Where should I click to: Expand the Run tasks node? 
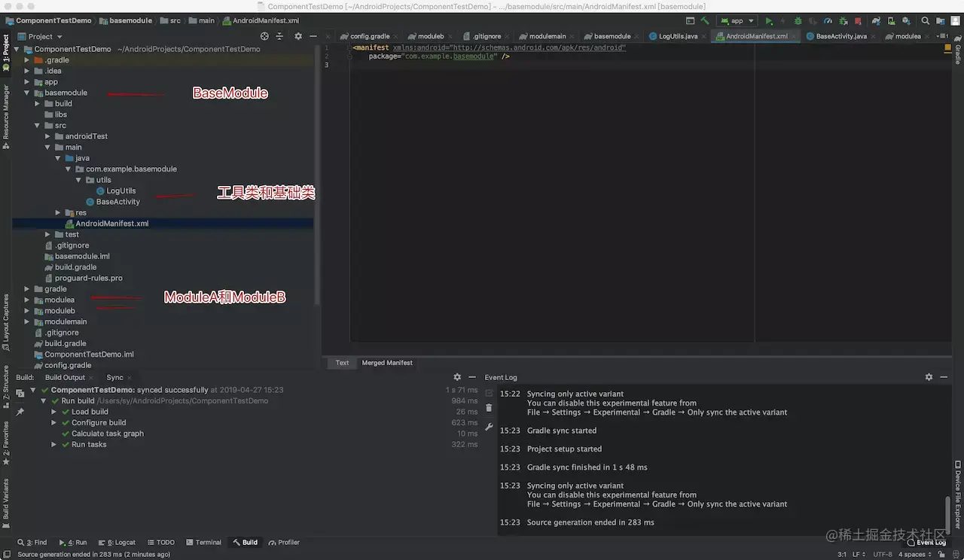54,445
